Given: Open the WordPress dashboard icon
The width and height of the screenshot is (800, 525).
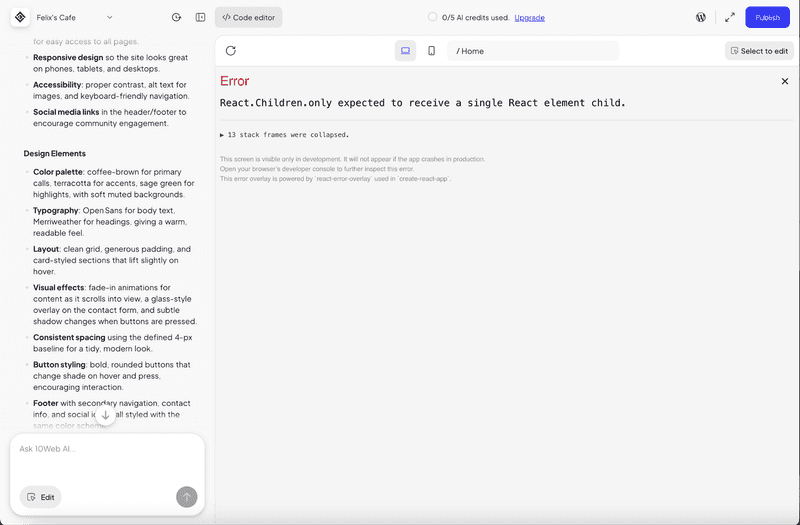Looking at the screenshot, I should 702,17.
